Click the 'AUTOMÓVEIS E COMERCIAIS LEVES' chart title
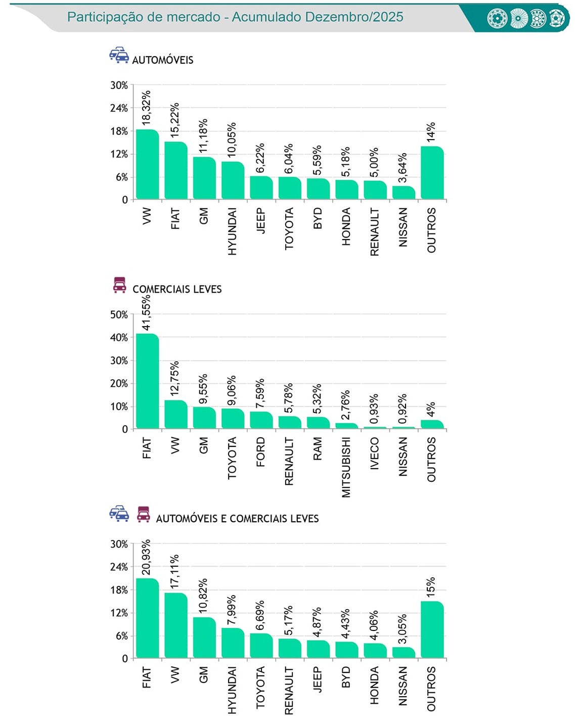The image size is (580, 728). point(237,519)
